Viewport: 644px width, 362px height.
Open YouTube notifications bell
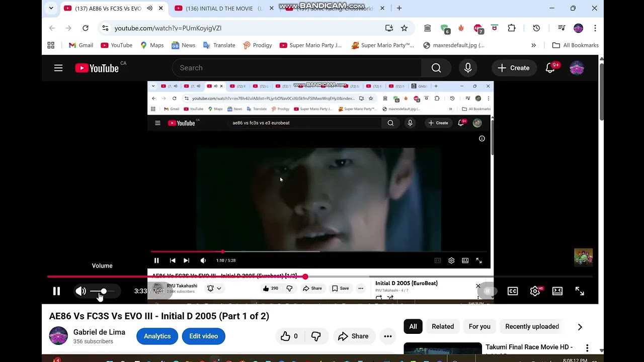pyautogui.click(x=550, y=68)
